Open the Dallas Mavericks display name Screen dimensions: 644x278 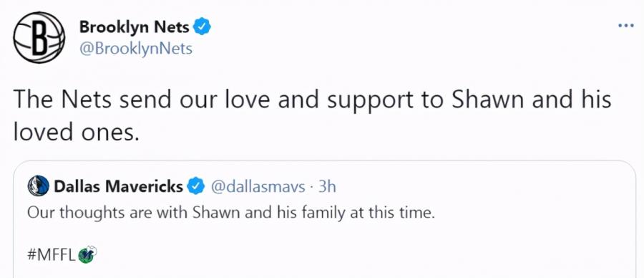118,186
